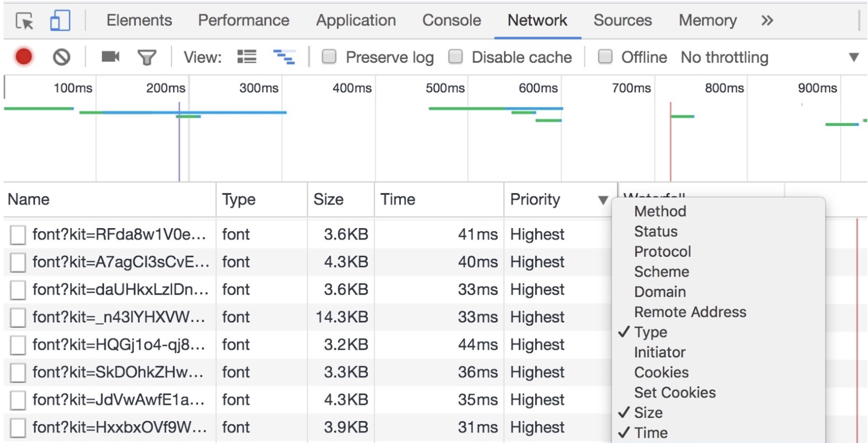
Task: Toggle the device toolbar icon
Action: (x=60, y=21)
